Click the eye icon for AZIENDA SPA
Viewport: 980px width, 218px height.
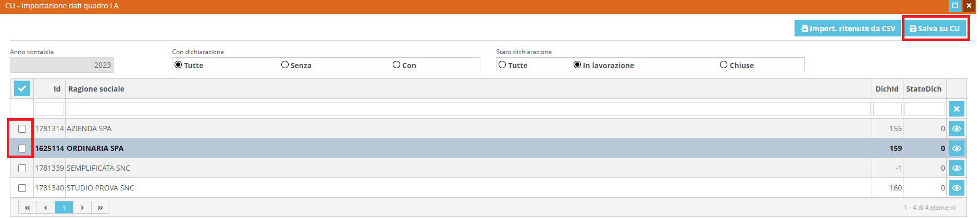[956, 129]
